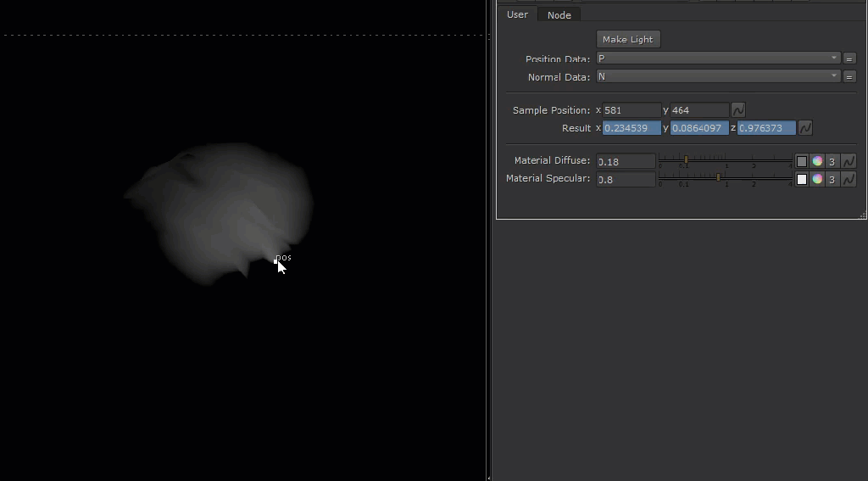Image resolution: width=868 pixels, height=481 pixels.
Task: Open the color wheel for Material Diffuse
Action: 817,161
